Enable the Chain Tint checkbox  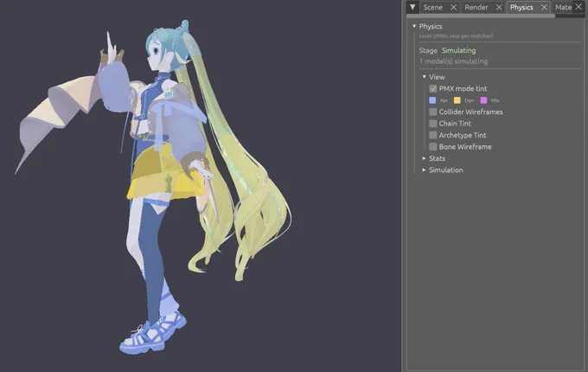432,124
